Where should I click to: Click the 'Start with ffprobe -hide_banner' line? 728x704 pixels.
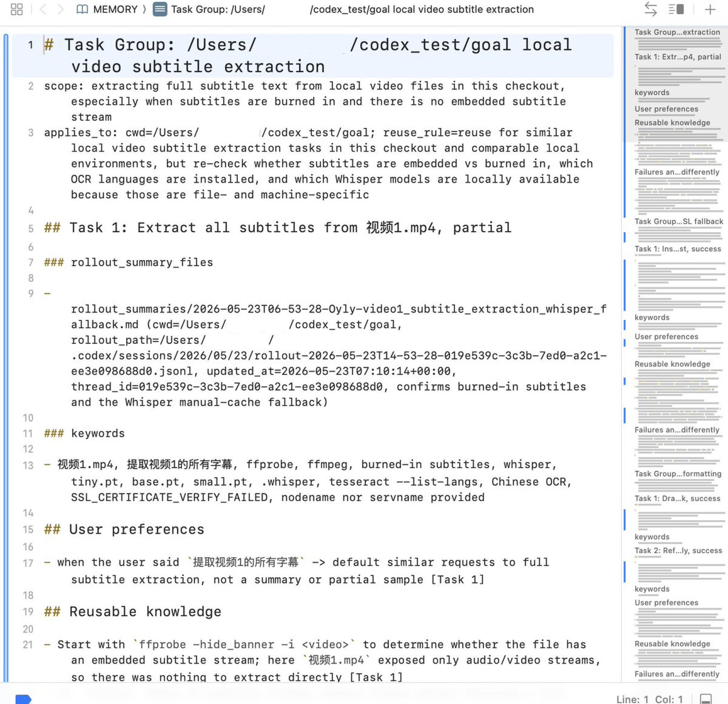pyautogui.click(x=322, y=661)
